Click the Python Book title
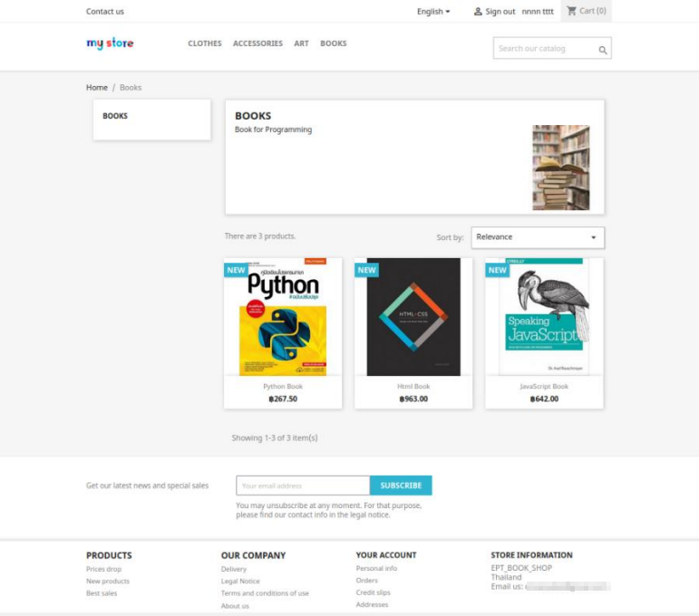 pos(283,386)
